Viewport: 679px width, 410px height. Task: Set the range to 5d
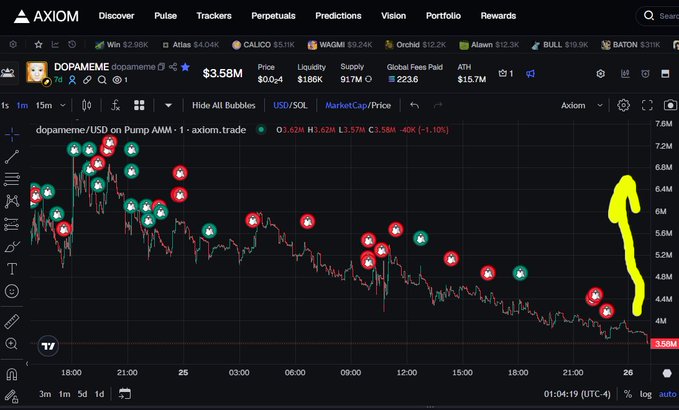(82, 394)
